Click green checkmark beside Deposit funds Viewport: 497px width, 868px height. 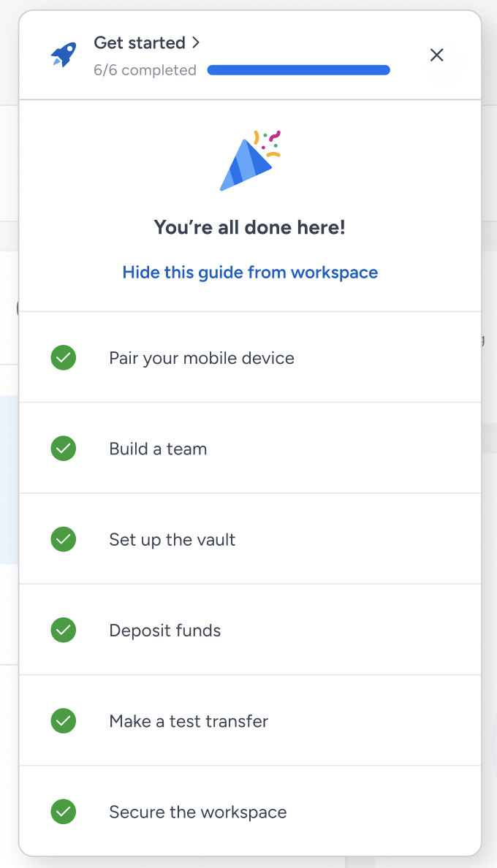tap(64, 631)
